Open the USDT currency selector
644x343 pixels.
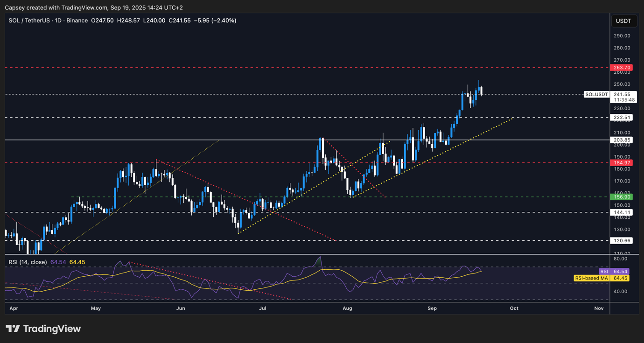(x=623, y=21)
